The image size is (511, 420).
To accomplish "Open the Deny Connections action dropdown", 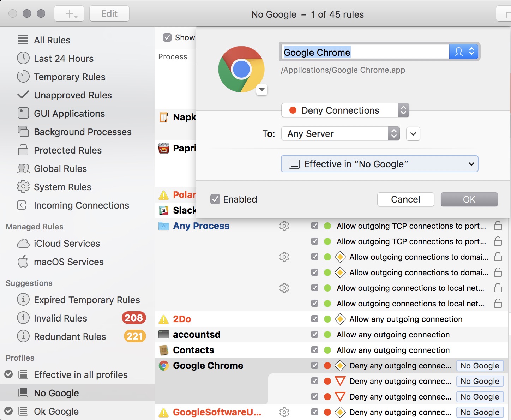I will click(x=345, y=110).
